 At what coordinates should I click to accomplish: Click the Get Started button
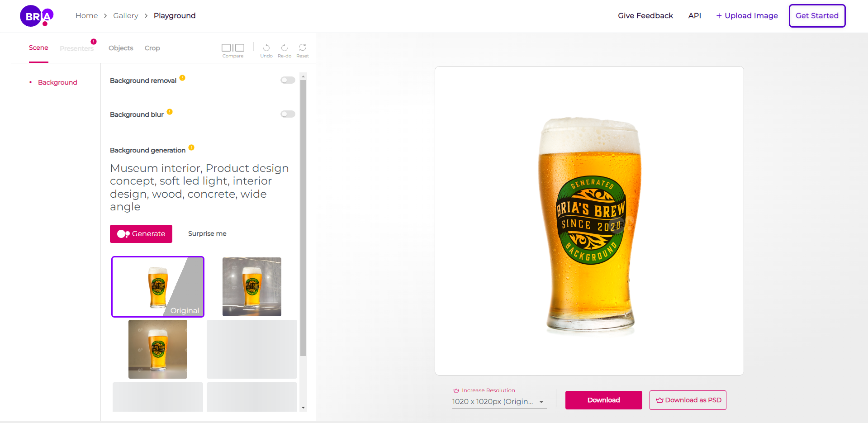817,16
